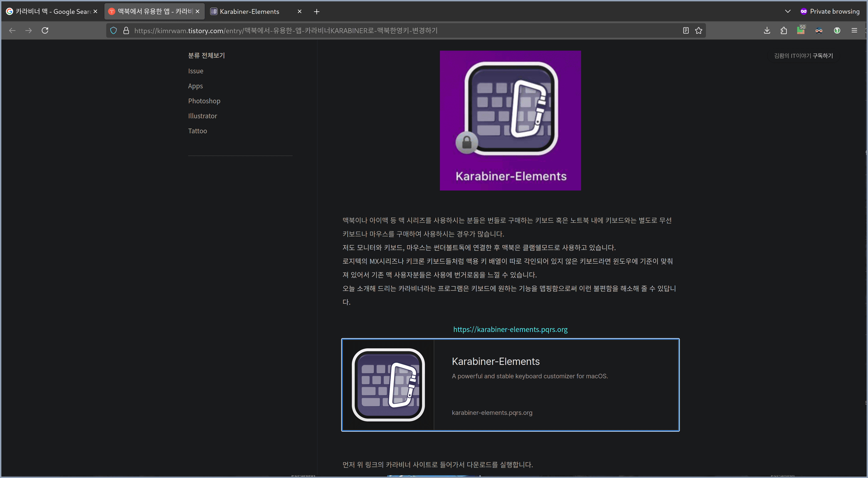
Task: Open the Karabiner-Elements link preview card title
Action: coord(496,361)
